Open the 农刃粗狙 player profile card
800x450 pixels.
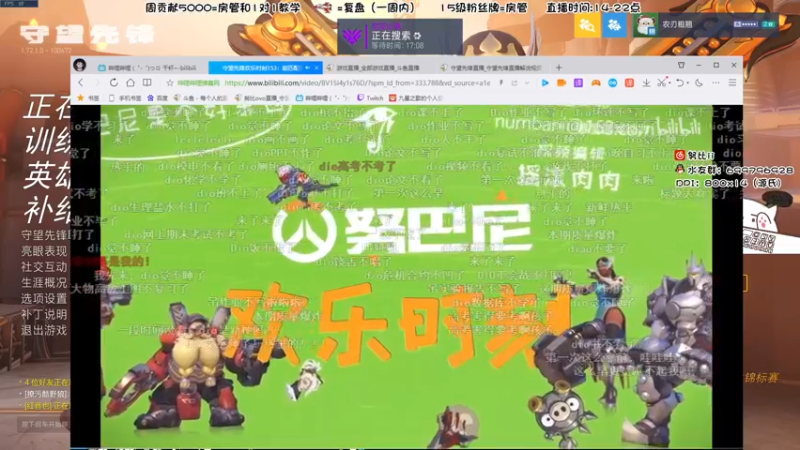pyautogui.click(x=706, y=25)
